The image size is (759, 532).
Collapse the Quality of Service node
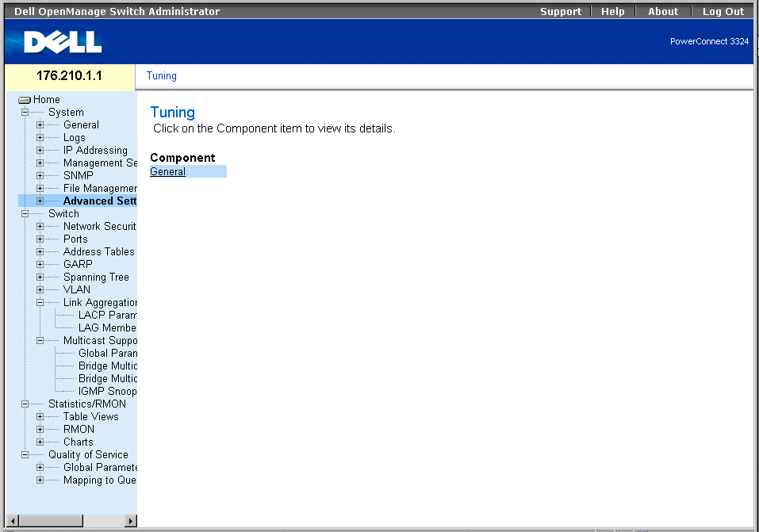click(25, 454)
